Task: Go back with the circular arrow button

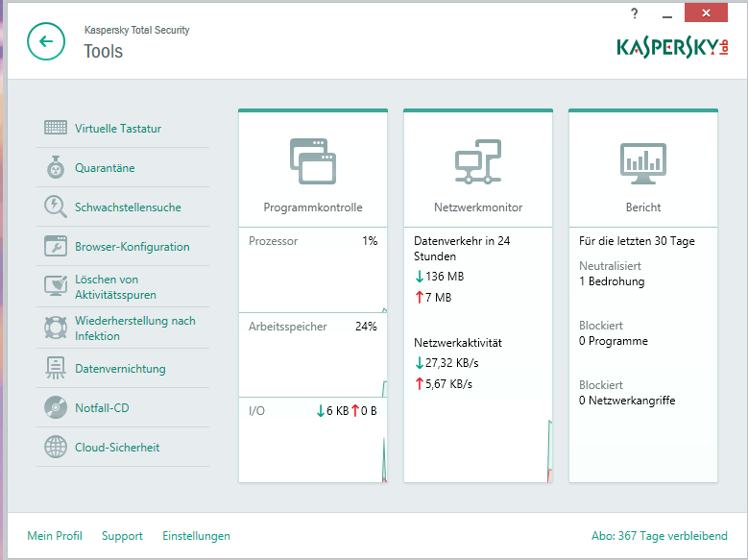Action: (46, 41)
